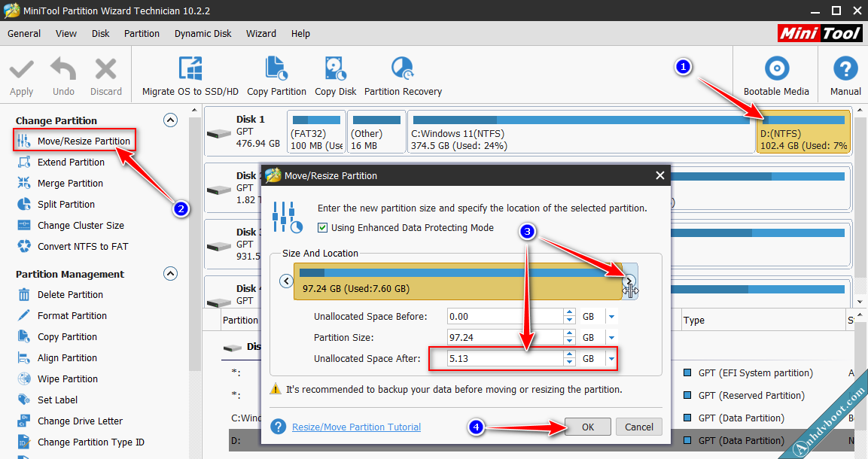Click the Apply checkmark icon
The image size is (868, 459).
coord(22,70)
